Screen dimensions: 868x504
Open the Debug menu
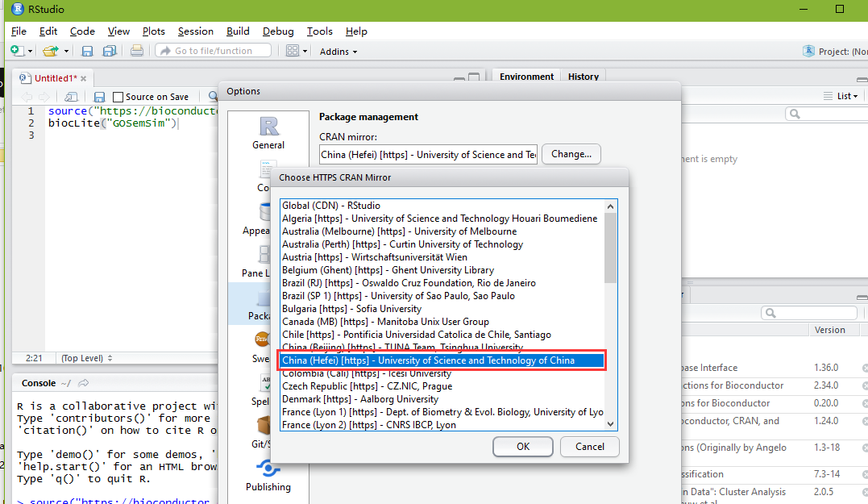coord(278,31)
